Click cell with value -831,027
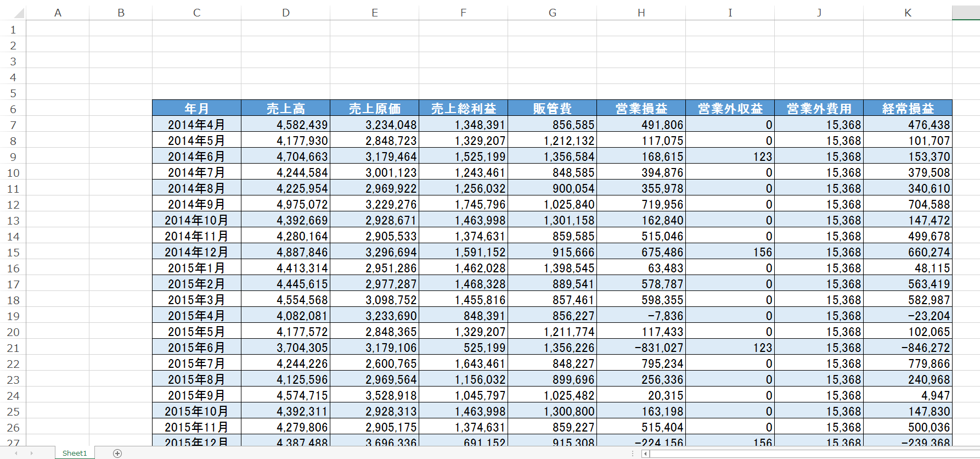 pyautogui.click(x=641, y=348)
